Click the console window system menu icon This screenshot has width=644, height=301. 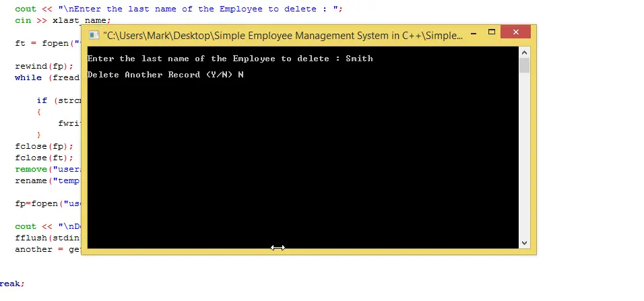coord(93,35)
